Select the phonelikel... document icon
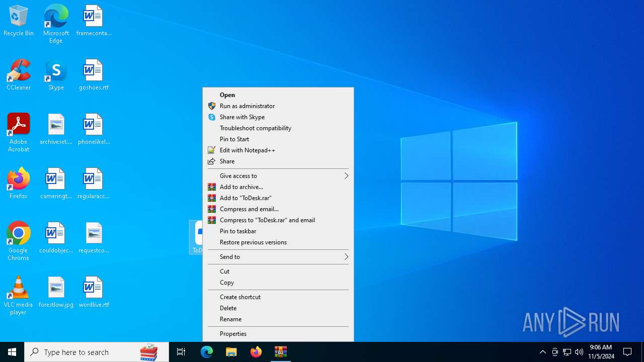The width and height of the screenshot is (644, 362). point(94,130)
